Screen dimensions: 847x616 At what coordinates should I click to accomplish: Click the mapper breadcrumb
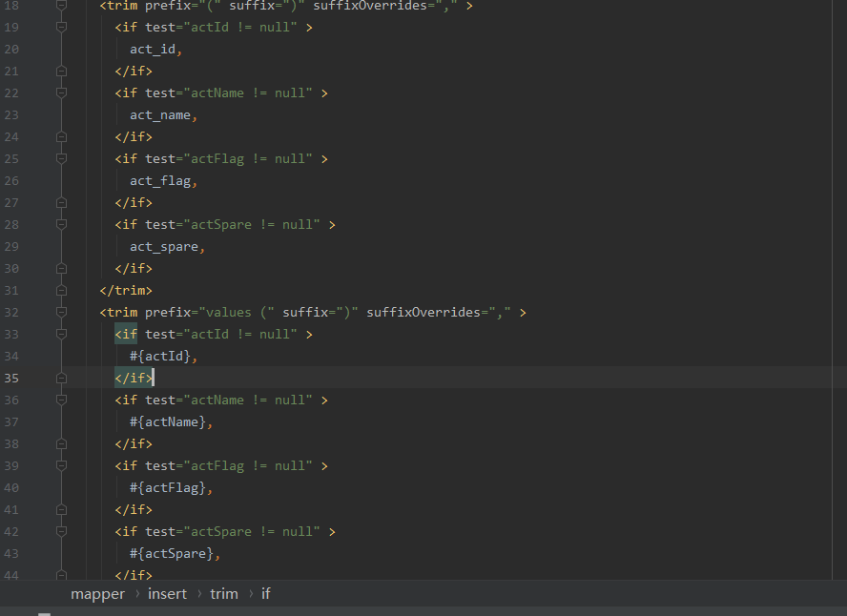point(97,593)
